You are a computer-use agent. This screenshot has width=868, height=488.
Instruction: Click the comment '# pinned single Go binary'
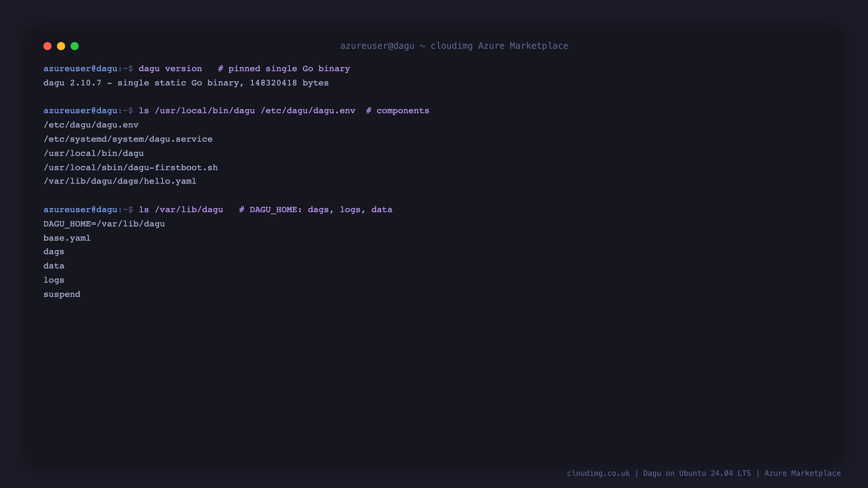(x=284, y=68)
